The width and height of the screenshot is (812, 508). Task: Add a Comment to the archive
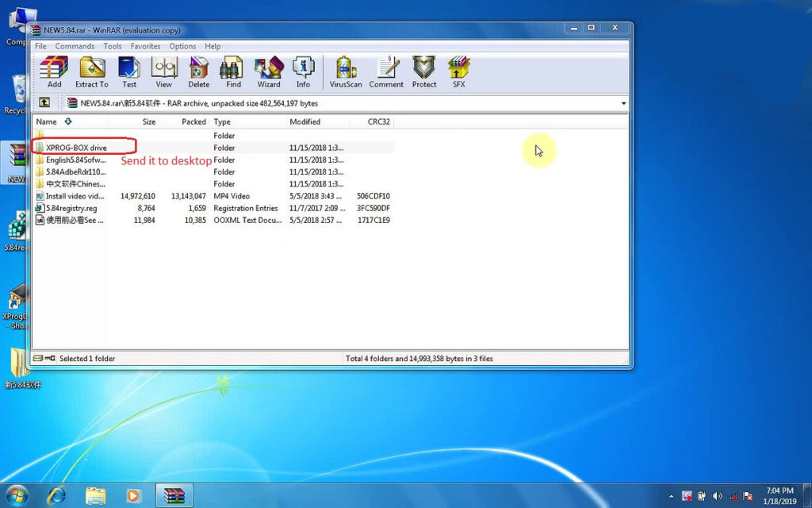[386, 72]
